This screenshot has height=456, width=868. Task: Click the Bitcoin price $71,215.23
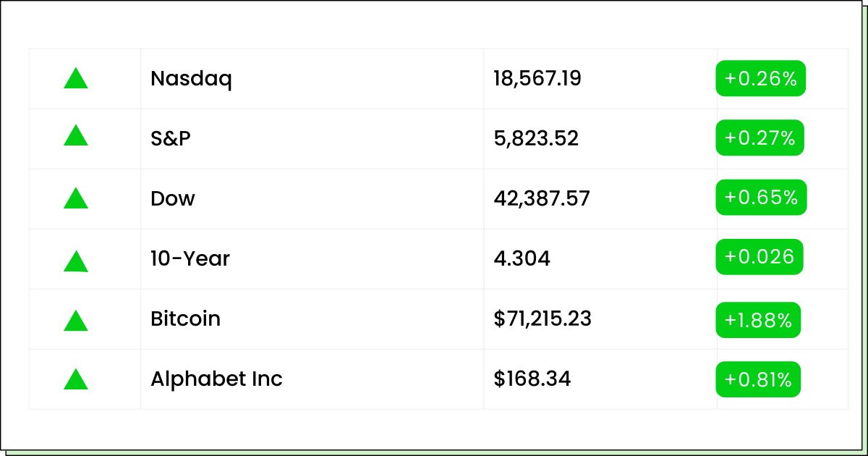(542, 319)
